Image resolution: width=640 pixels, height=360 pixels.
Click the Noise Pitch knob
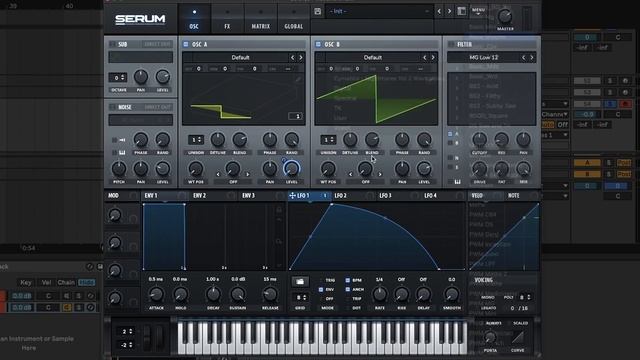click(x=119, y=169)
